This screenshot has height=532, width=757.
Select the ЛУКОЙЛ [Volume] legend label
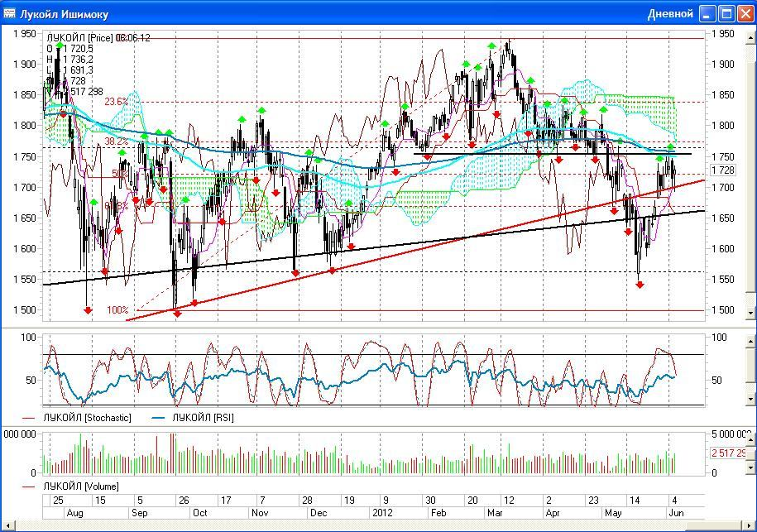point(81,486)
